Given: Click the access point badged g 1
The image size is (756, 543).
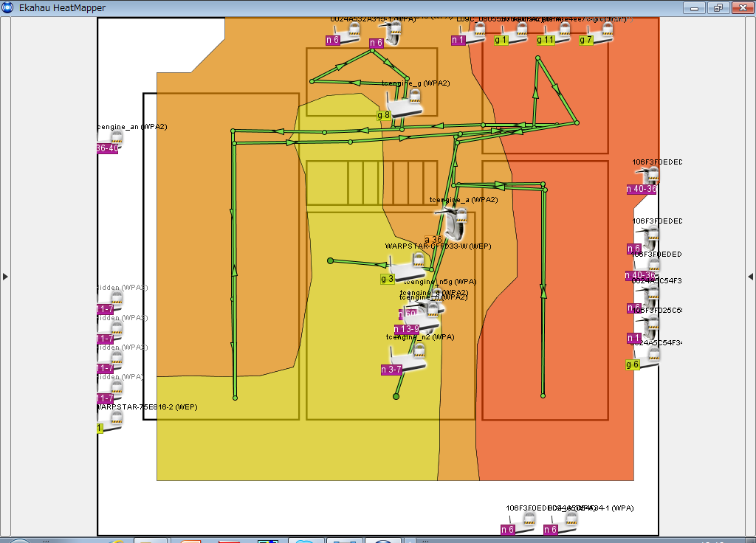Looking at the screenshot, I should click(514, 34).
